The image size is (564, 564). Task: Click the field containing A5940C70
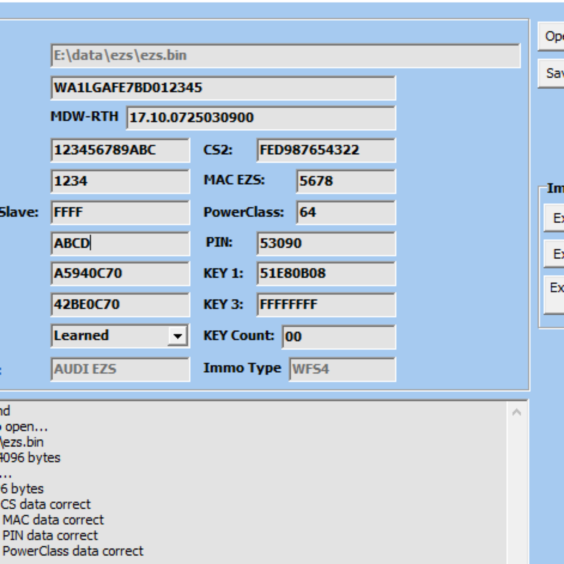pyautogui.click(x=120, y=274)
